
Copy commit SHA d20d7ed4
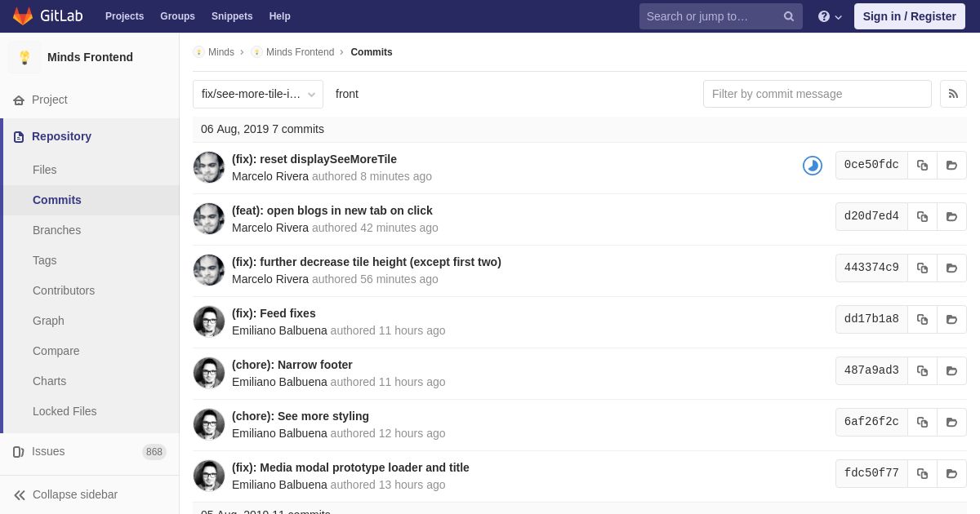click(x=922, y=216)
